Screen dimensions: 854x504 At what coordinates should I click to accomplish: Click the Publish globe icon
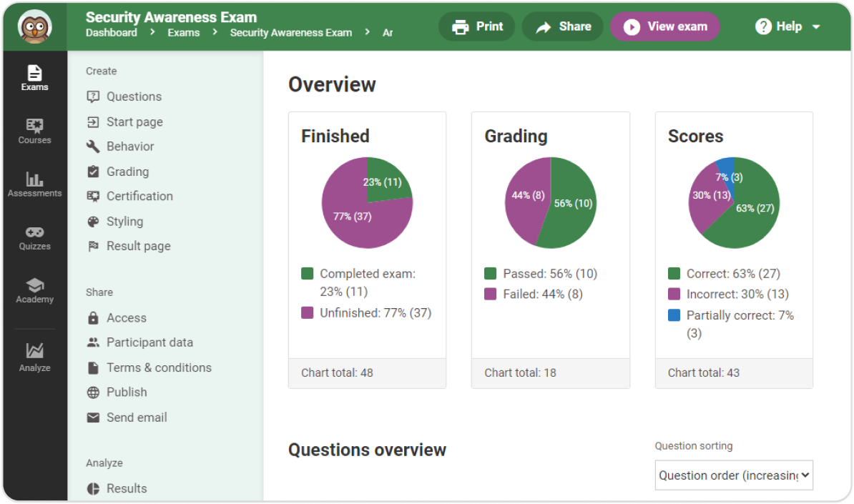[x=93, y=392]
